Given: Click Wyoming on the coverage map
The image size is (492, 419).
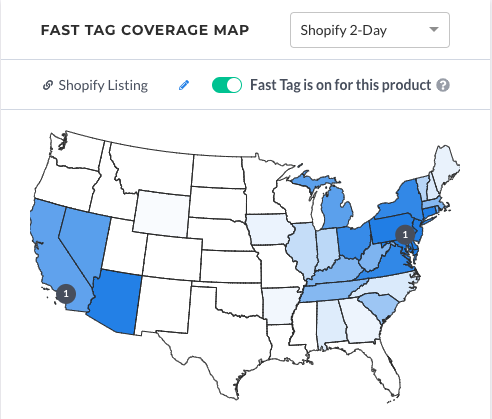Looking at the screenshot, I should pyautogui.click(x=162, y=213).
